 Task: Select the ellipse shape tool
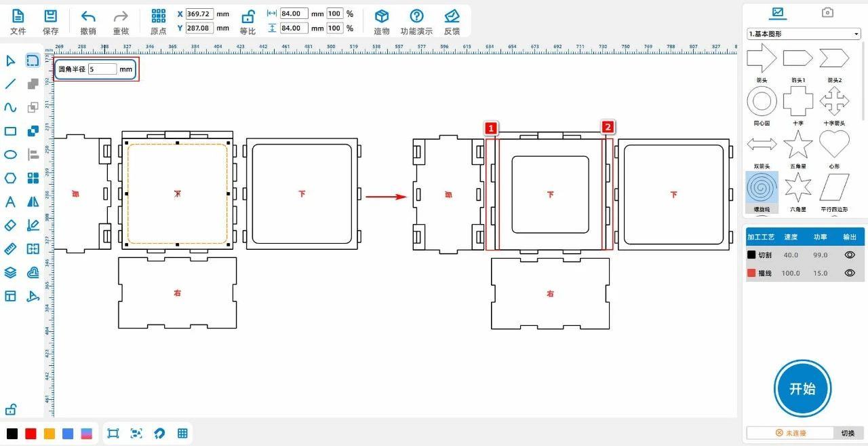pyautogui.click(x=10, y=155)
